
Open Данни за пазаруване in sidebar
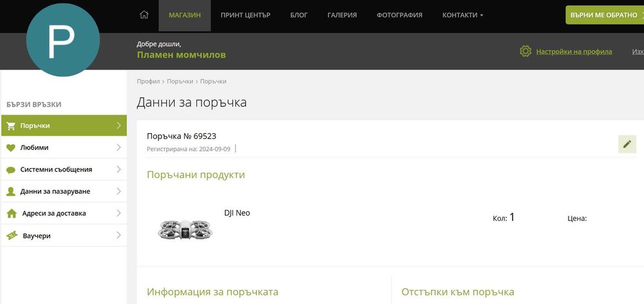point(64,191)
